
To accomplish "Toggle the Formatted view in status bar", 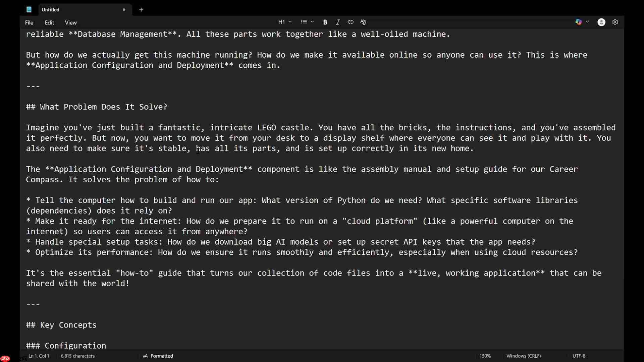I will (158, 356).
